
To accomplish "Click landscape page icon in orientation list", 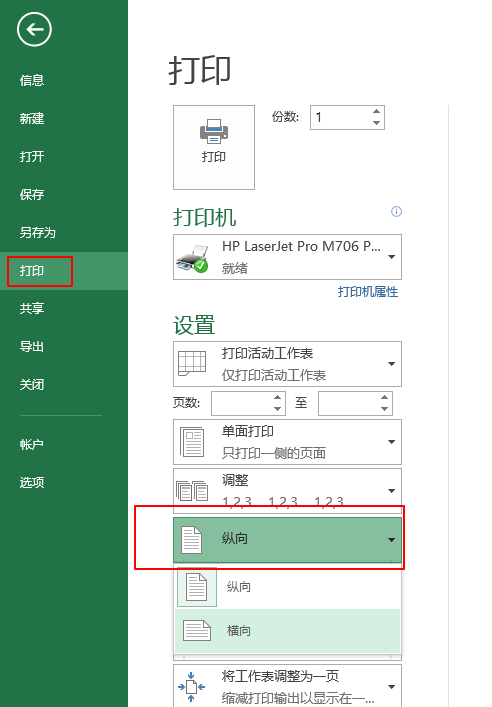I will pyautogui.click(x=197, y=630).
